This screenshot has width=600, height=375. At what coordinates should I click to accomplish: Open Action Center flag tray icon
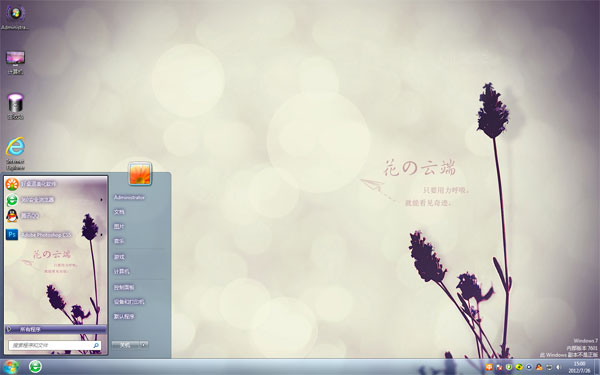click(x=499, y=367)
